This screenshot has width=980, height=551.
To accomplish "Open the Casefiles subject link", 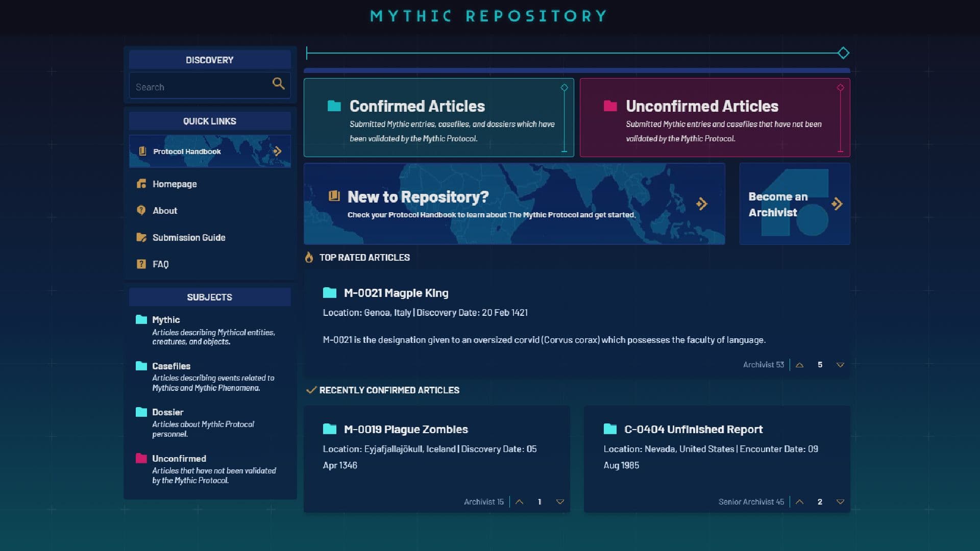I will click(171, 366).
